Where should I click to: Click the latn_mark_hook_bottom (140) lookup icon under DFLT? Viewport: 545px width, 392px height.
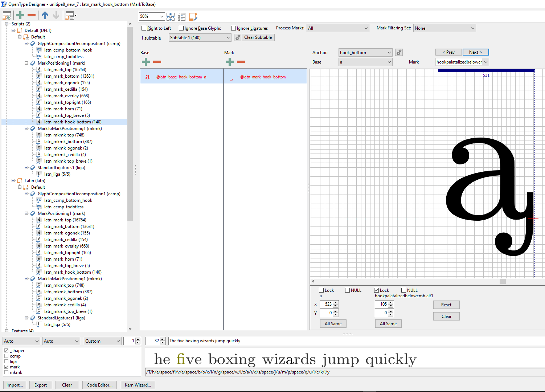(39, 122)
